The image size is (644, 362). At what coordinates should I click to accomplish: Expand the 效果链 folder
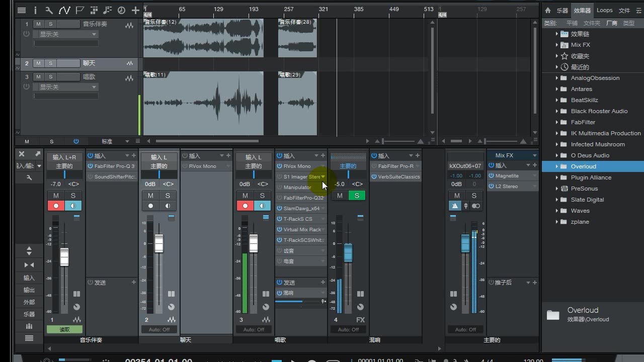(x=556, y=34)
